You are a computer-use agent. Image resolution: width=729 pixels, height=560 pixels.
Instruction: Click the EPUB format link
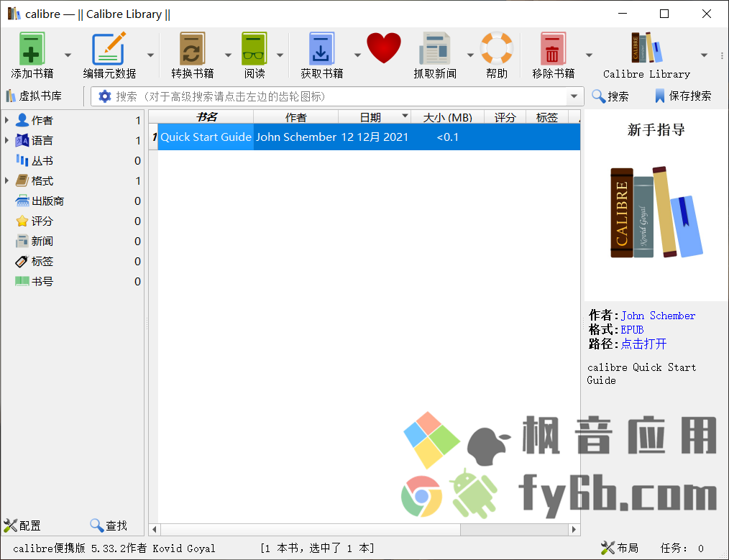click(632, 329)
